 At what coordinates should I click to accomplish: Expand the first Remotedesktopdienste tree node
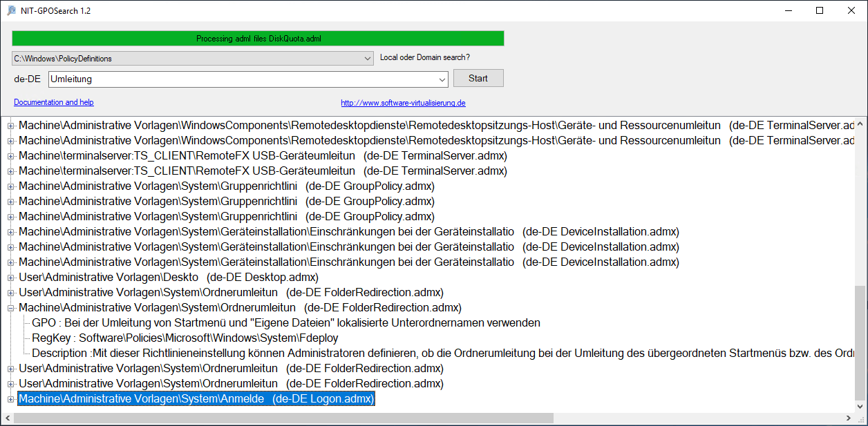click(x=10, y=126)
